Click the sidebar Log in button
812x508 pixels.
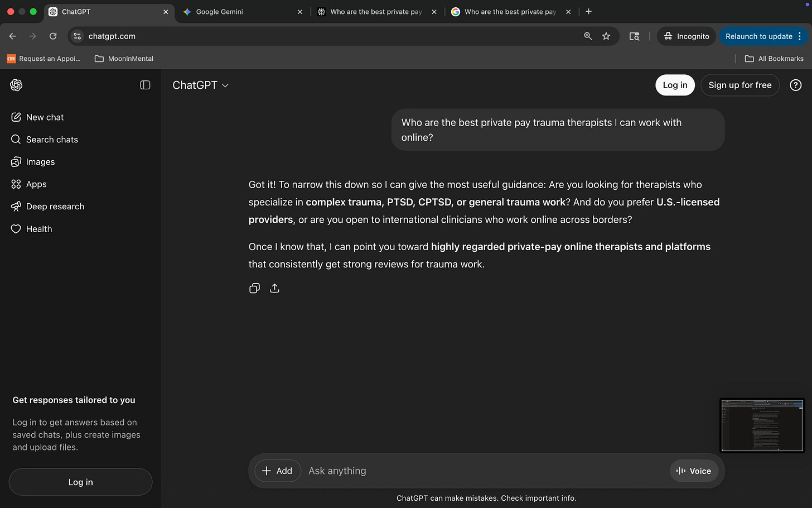click(80, 482)
